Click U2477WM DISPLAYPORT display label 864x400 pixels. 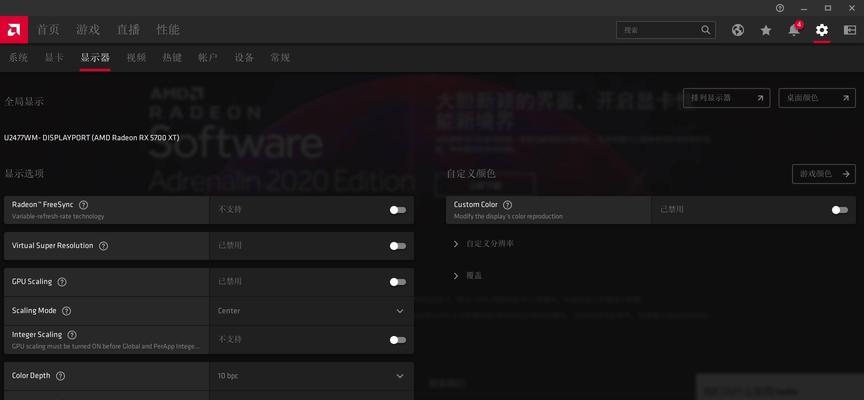click(x=91, y=138)
